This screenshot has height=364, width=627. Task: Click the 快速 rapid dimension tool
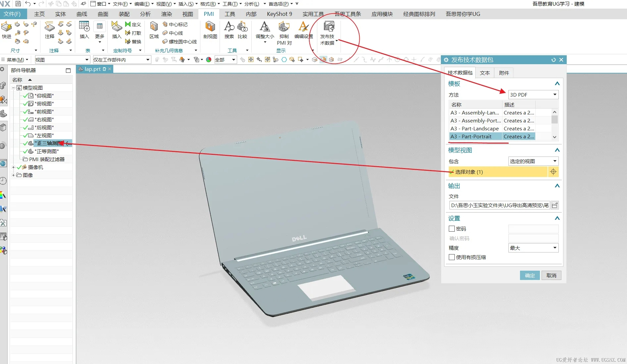[6, 30]
